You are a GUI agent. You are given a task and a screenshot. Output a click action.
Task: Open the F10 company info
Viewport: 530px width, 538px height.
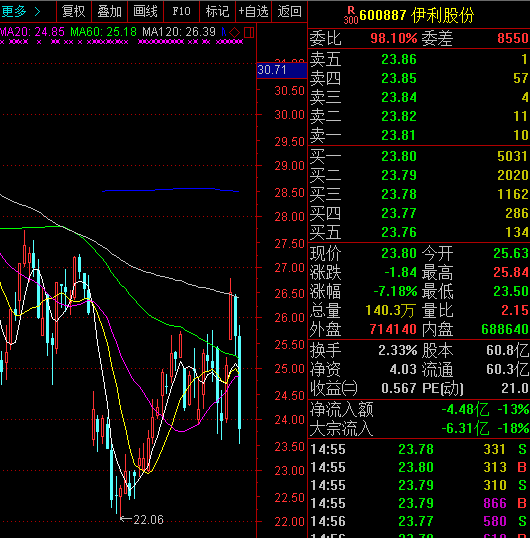181,11
